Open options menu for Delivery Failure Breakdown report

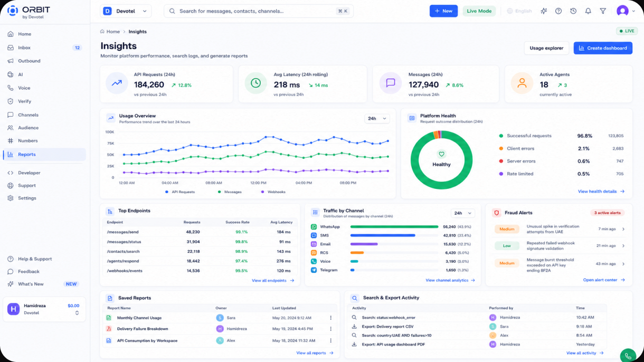(331, 329)
